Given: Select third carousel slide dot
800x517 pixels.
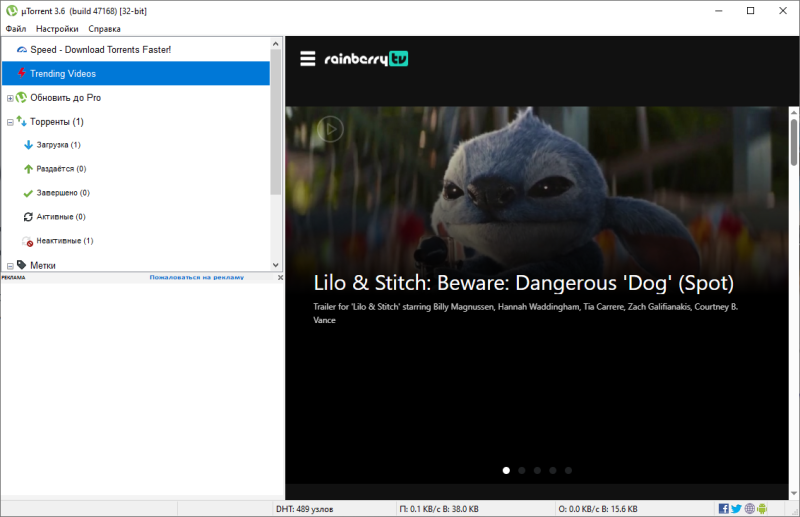Looking at the screenshot, I should coord(537,471).
